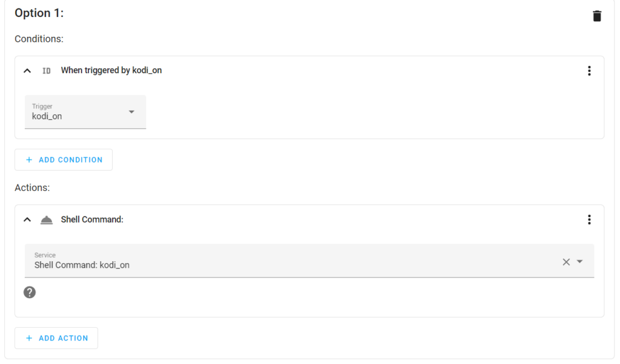
Task: Open kodi_on condition three-dot menu
Action: (x=589, y=71)
